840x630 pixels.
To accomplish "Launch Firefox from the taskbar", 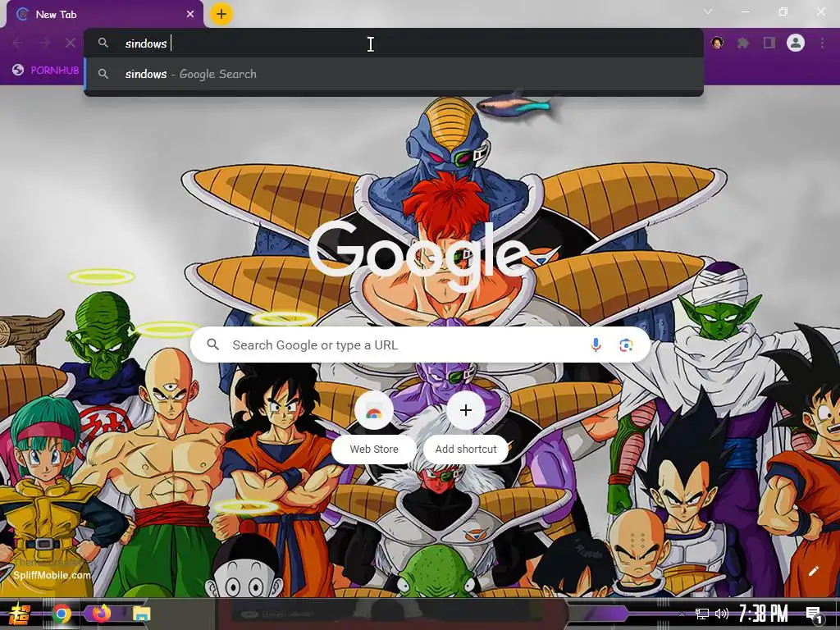I will coord(101,613).
